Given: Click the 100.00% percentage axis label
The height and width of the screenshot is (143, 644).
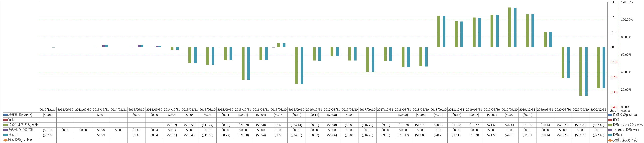Looking at the screenshot, I should click(x=627, y=20).
